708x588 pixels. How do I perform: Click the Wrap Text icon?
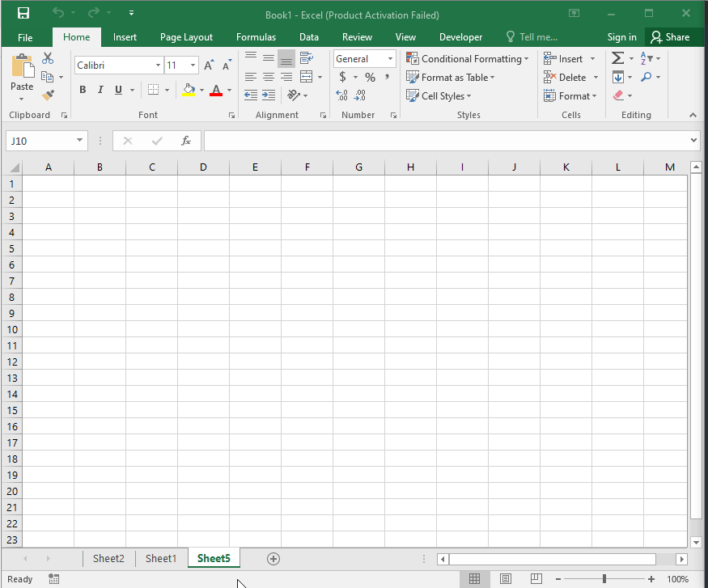pos(307,58)
